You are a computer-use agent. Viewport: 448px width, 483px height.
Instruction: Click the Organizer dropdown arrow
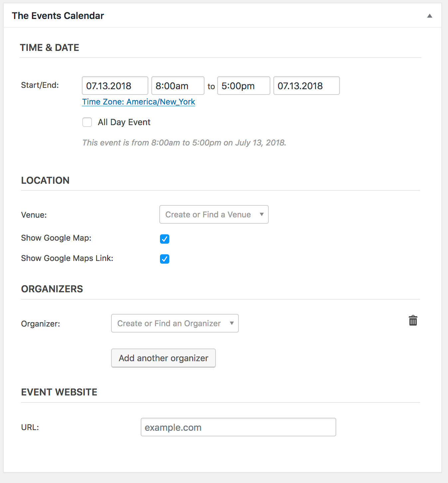tap(231, 323)
